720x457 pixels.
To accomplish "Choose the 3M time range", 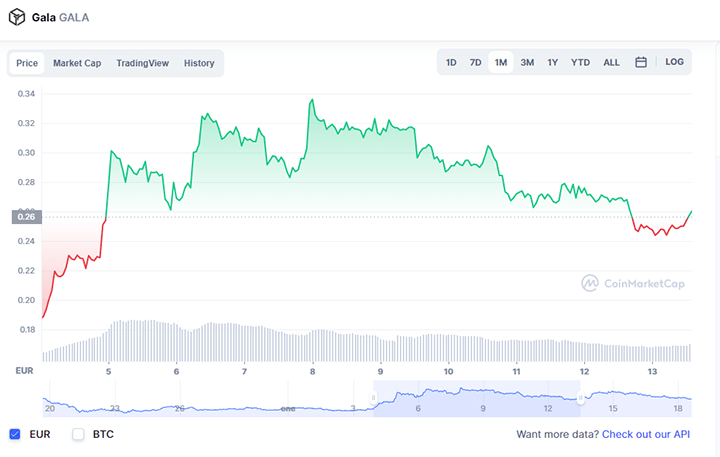I will 527,62.
